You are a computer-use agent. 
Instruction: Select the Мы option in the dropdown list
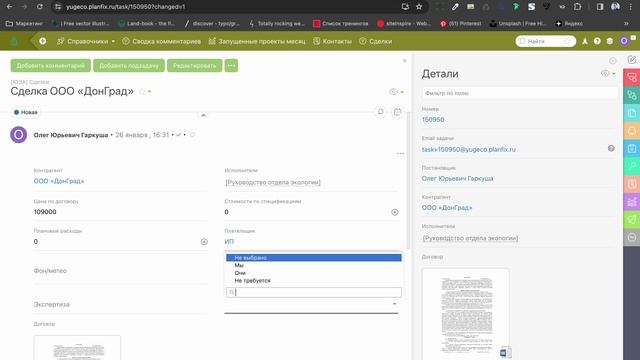coord(313,265)
